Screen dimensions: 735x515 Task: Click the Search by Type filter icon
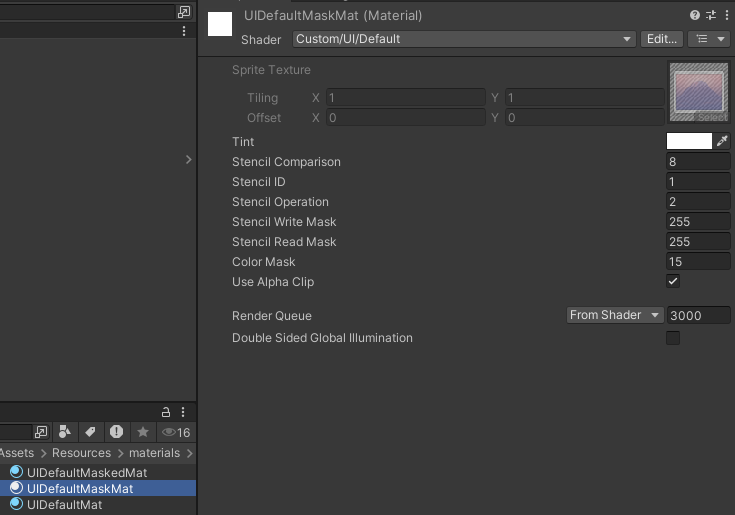point(65,432)
